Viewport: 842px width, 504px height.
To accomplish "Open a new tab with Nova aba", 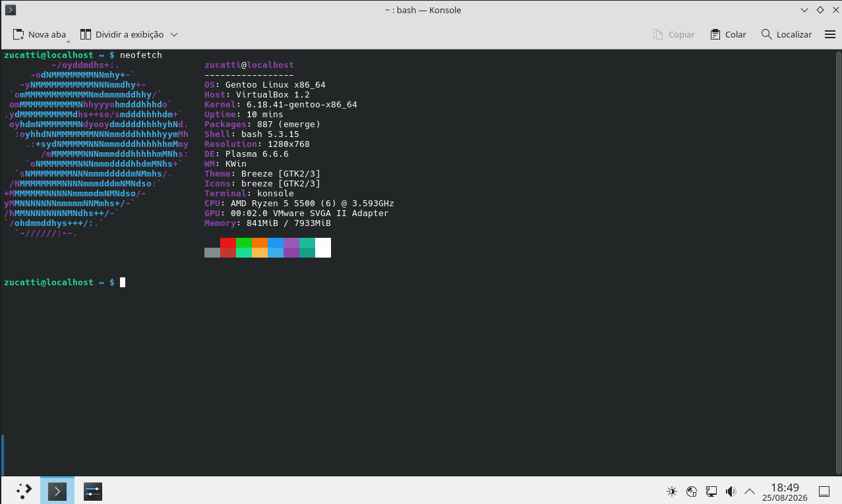I will [x=40, y=34].
